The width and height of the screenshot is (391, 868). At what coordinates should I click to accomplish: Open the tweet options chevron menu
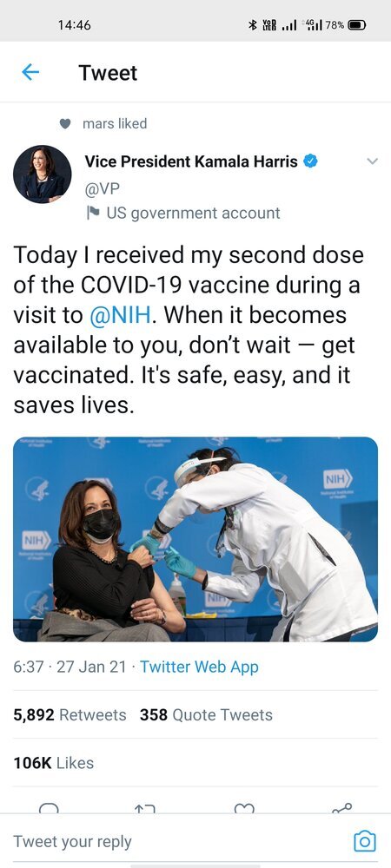click(x=373, y=161)
